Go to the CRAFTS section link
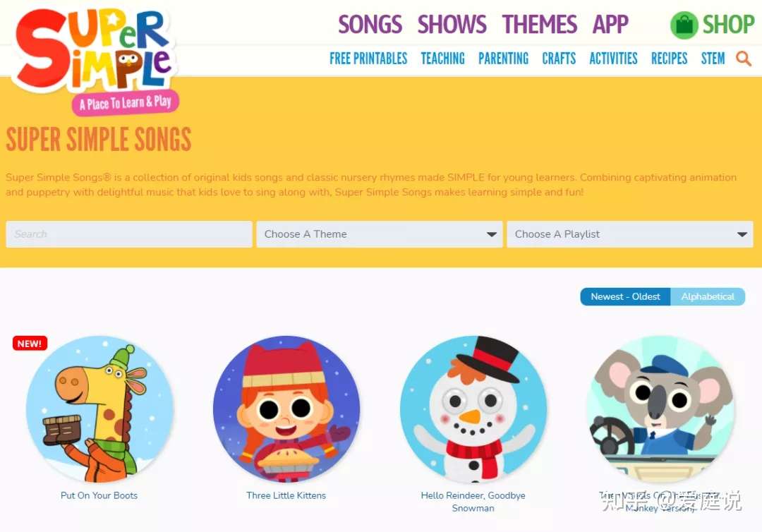The width and height of the screenshot is (762, 532). tap(559, 59)
